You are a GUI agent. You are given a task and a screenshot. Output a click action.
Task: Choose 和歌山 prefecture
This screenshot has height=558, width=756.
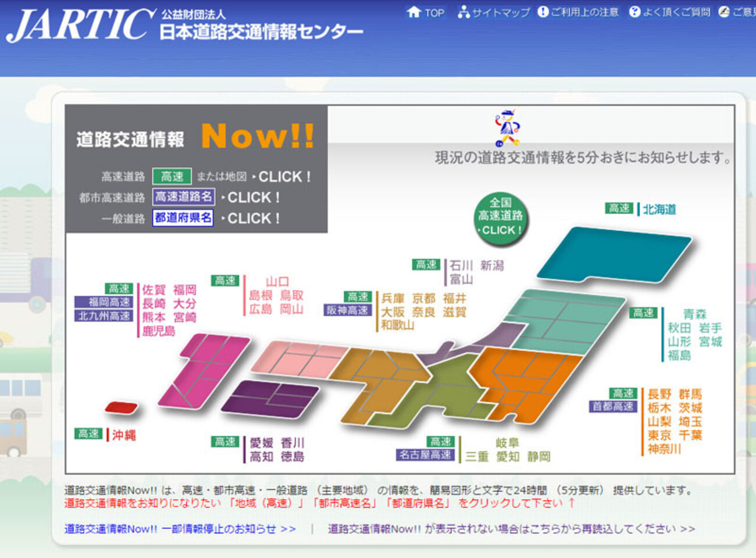click(398, 325)
